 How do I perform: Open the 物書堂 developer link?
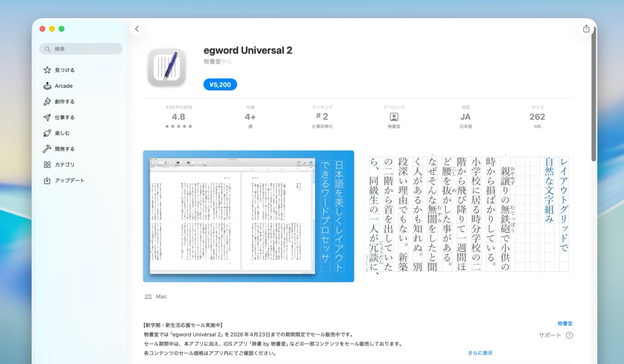tap(565, 323)
